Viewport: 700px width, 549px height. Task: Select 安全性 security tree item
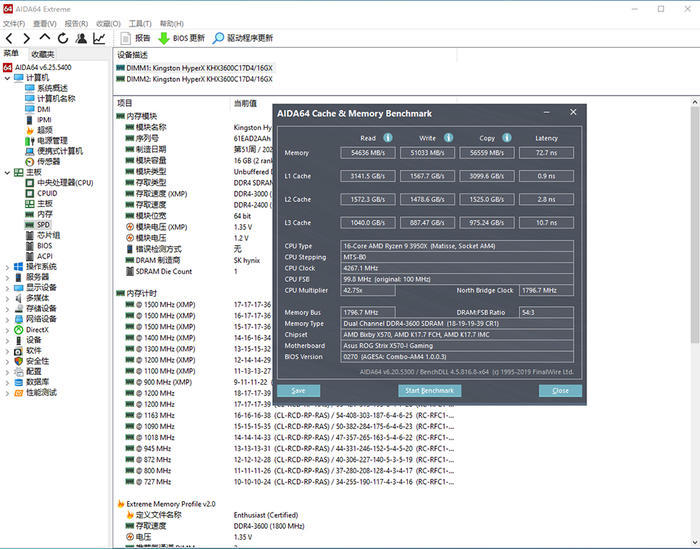click(x=38, y=361)
